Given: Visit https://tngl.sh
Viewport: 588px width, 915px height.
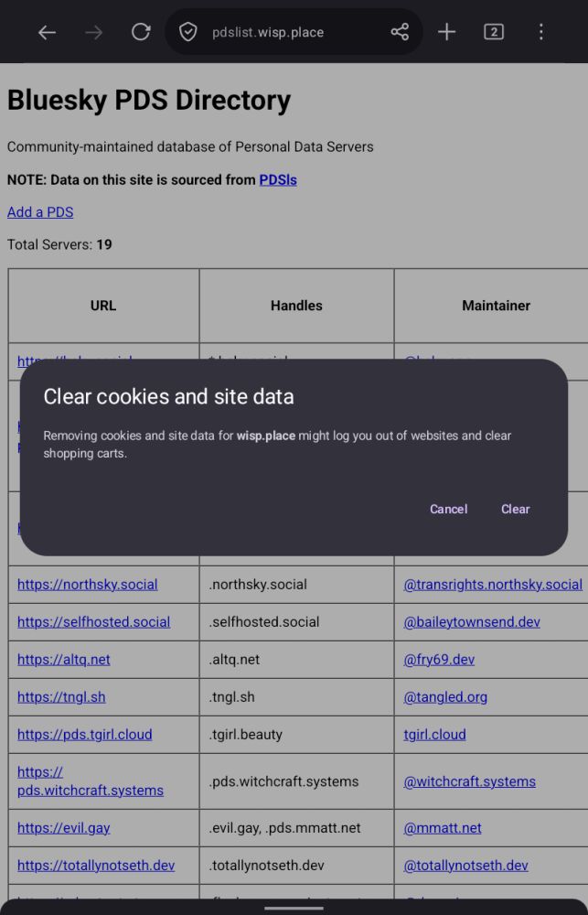Looking at the screenshot, I should click(60, 696).
